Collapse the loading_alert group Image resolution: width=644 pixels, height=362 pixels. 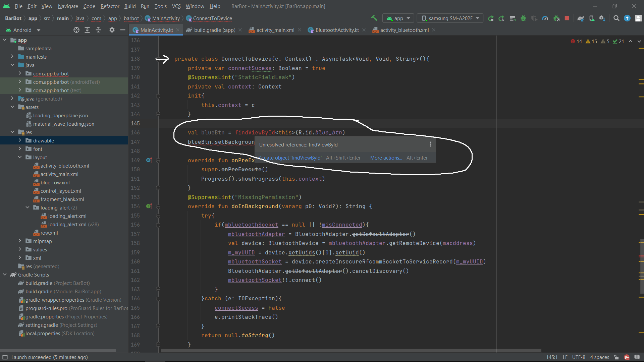[x=28, y=207]
